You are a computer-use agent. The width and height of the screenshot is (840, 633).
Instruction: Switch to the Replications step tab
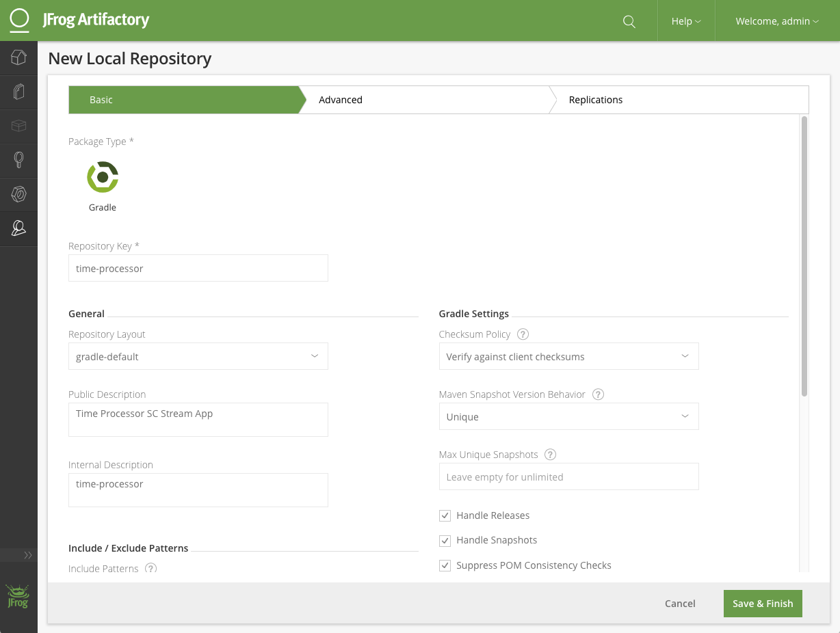coord(679,100)
